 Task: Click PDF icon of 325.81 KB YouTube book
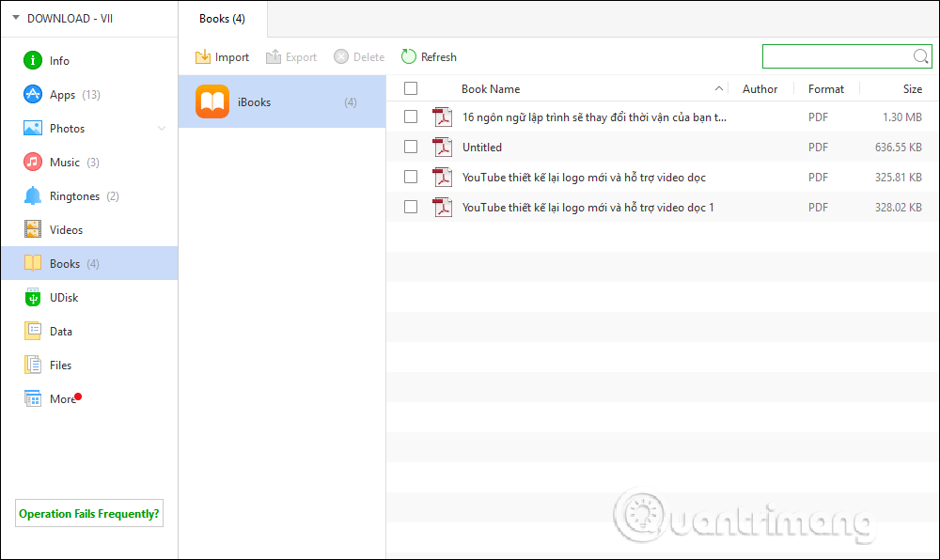443,177
